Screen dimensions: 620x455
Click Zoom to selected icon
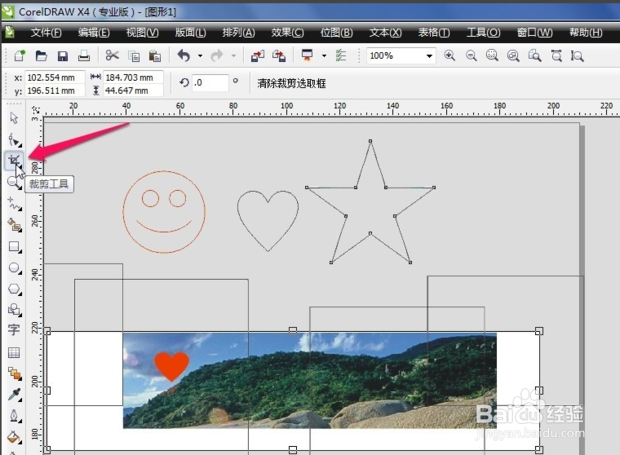pyautogui.click(x=492, y=55)
